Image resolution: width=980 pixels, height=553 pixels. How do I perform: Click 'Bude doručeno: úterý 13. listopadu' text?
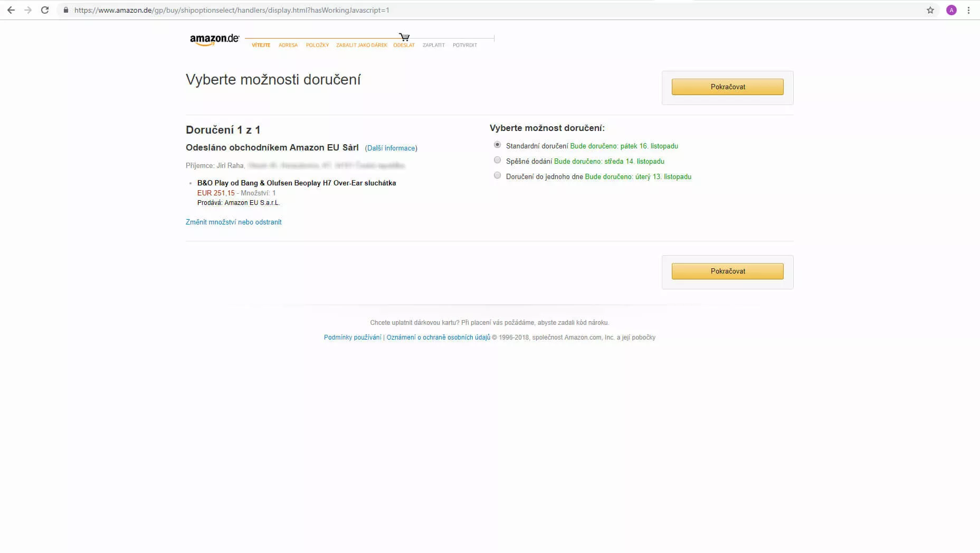tap(638, 177)
